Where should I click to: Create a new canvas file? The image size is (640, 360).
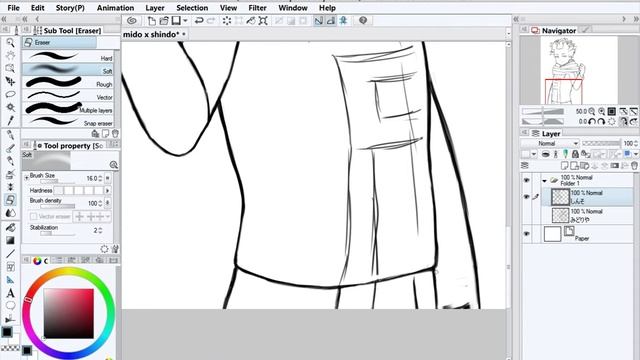tap(151, 20)
